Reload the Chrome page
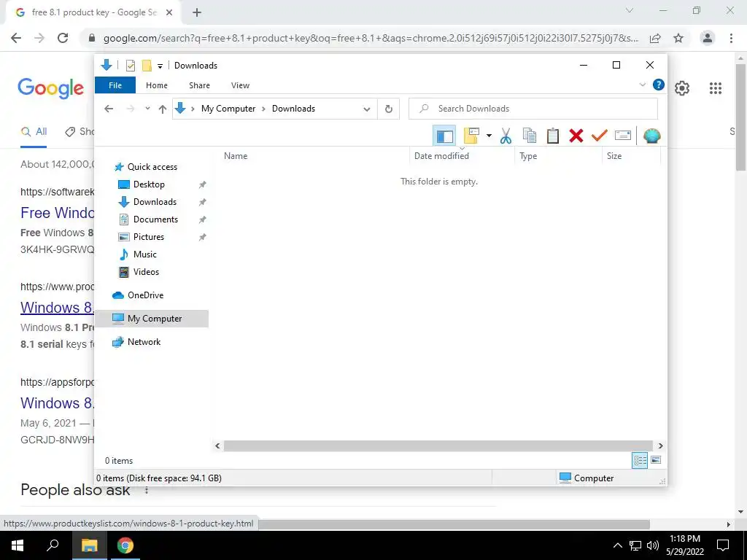This screenshot has width=747, height=560. pyautogui.click(x=63, y=38)
